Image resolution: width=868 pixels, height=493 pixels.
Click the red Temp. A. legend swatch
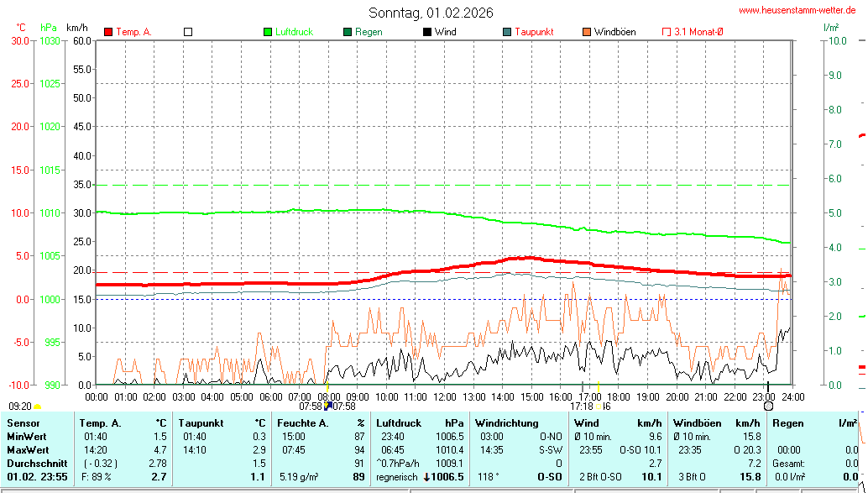coord(108,32)
